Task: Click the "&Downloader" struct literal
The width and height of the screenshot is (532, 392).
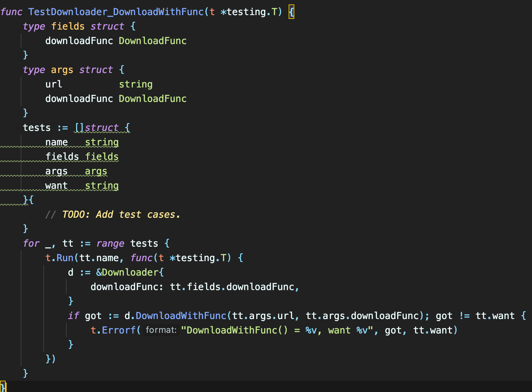Action: coord(127,272)
